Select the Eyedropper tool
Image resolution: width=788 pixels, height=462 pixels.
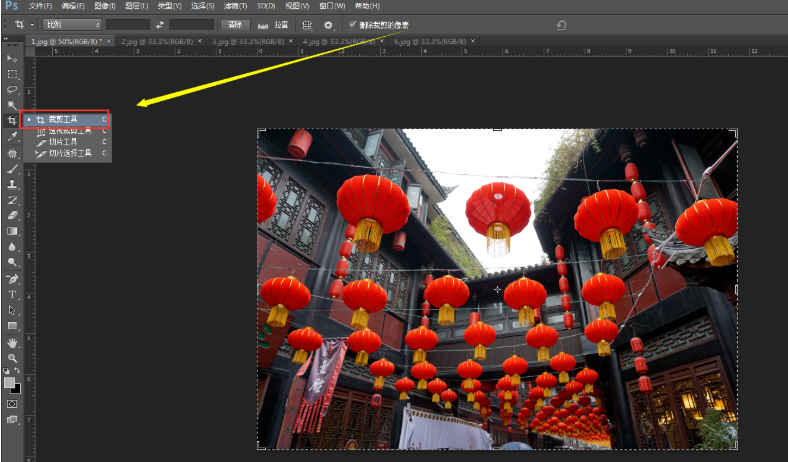pos(12,136)
